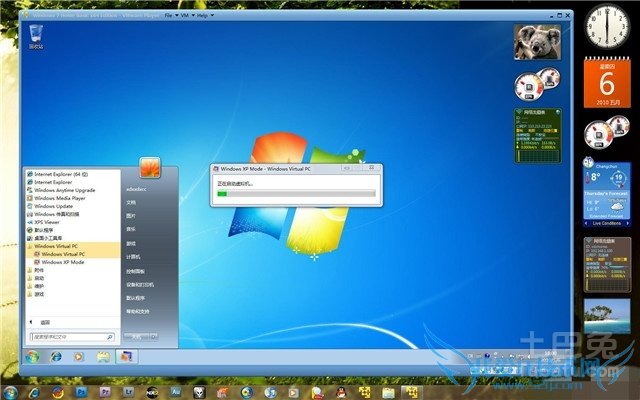Open Internet Explorer on host taskbar
The height and width of the screenshot is (400, 640).
(33, 393)
